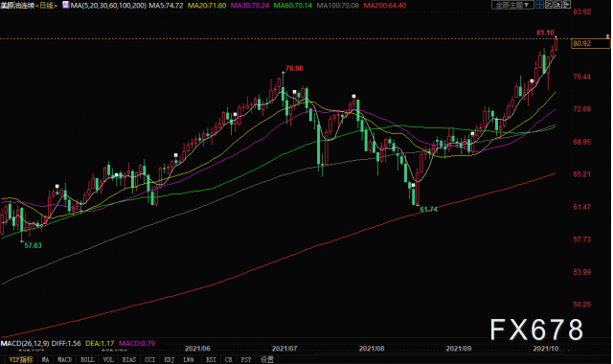Click the last chart toolbar icon at top right
This screenshot has width=613, height=364.
pos(567,4)
